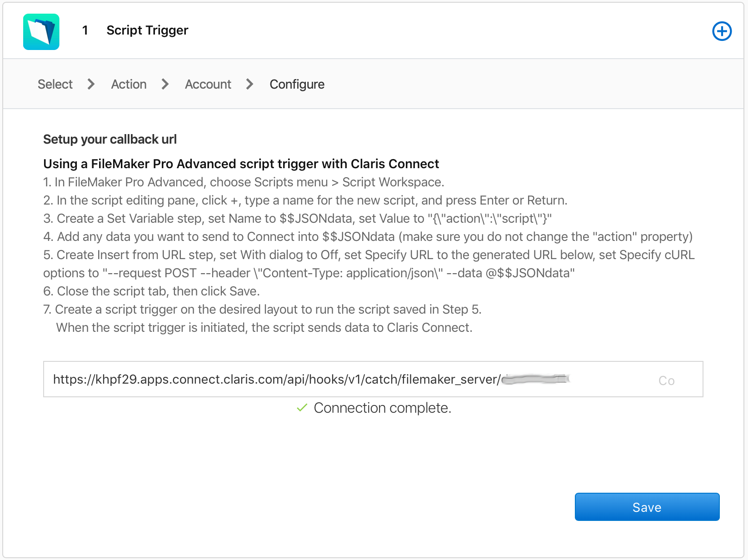Click the faded Co copy button
This screenshot has height=560, width=748.
tap(667, 380)
